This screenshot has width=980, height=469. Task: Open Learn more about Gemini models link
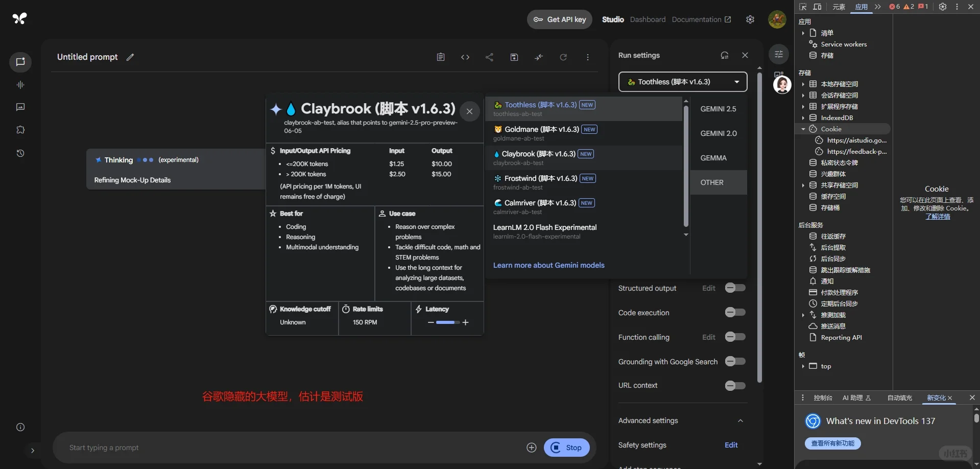548,265
